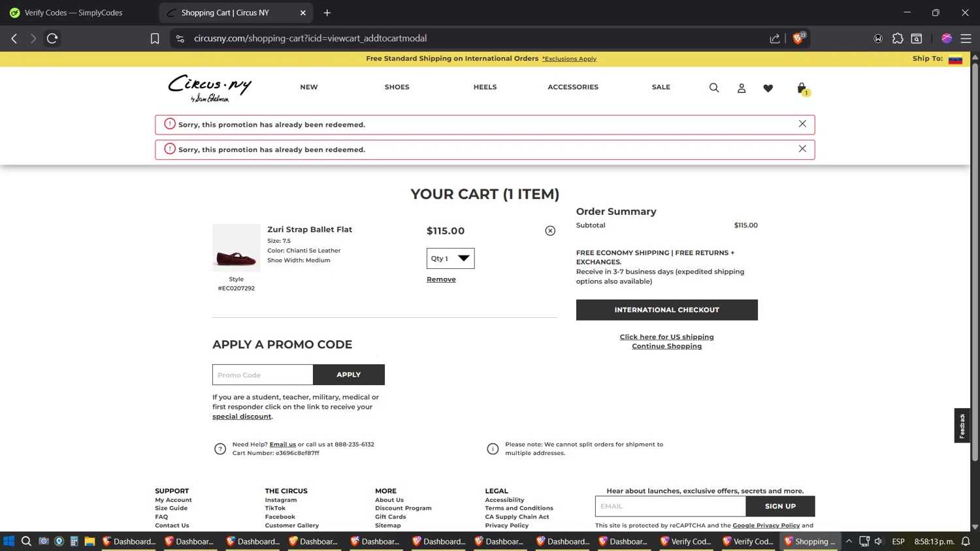Click the APPLY promo code button
The width and height of the screenshot is (980, 551).
349,375
